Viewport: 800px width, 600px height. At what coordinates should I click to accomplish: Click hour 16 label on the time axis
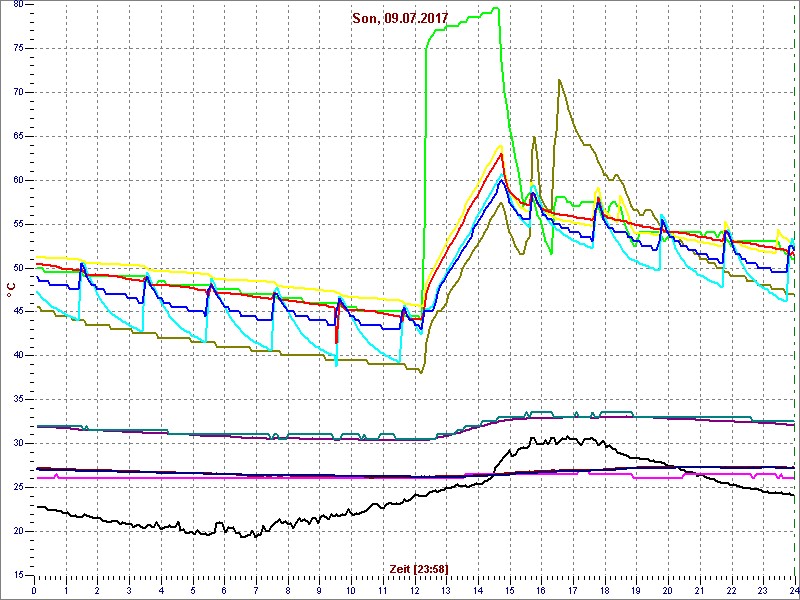pyautogui.click(x=541, y=589)
